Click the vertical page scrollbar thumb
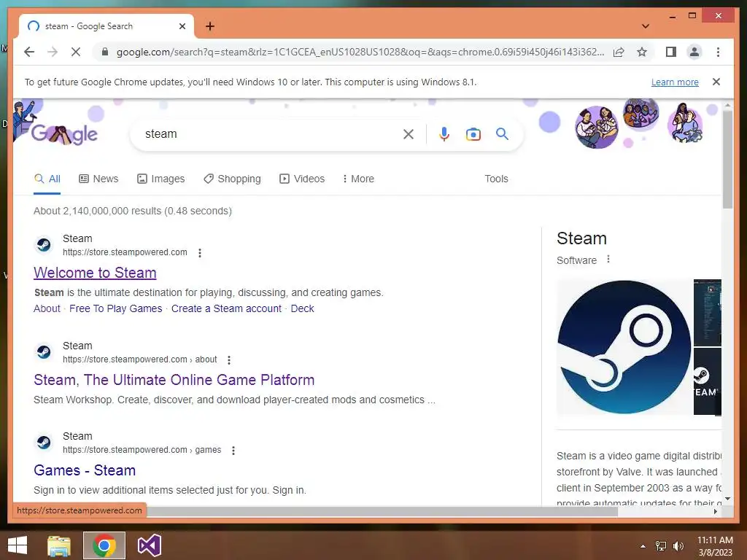The height and width of the screenshot is (560, 747). pyautogui.click(x=727, y=160)
